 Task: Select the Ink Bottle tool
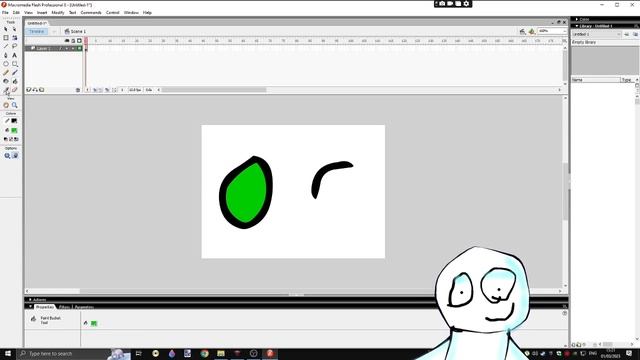click(6, 81)
